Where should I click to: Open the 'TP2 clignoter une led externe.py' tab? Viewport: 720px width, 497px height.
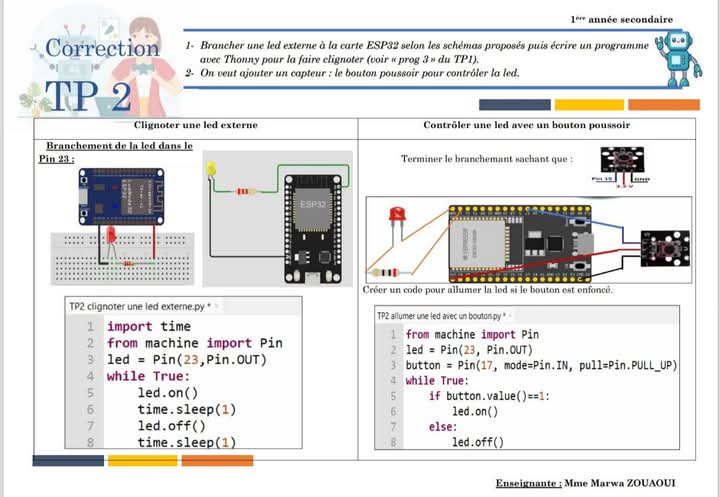tap(138, 305)
